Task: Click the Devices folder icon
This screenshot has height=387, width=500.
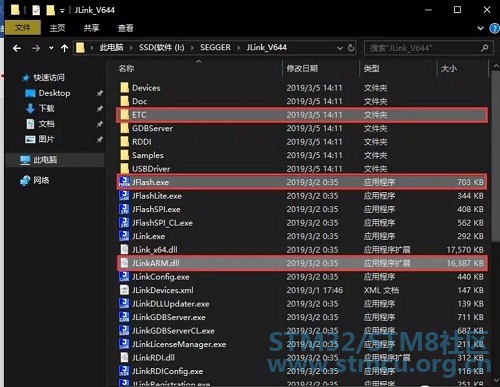Action: click(x=124, y=88)
